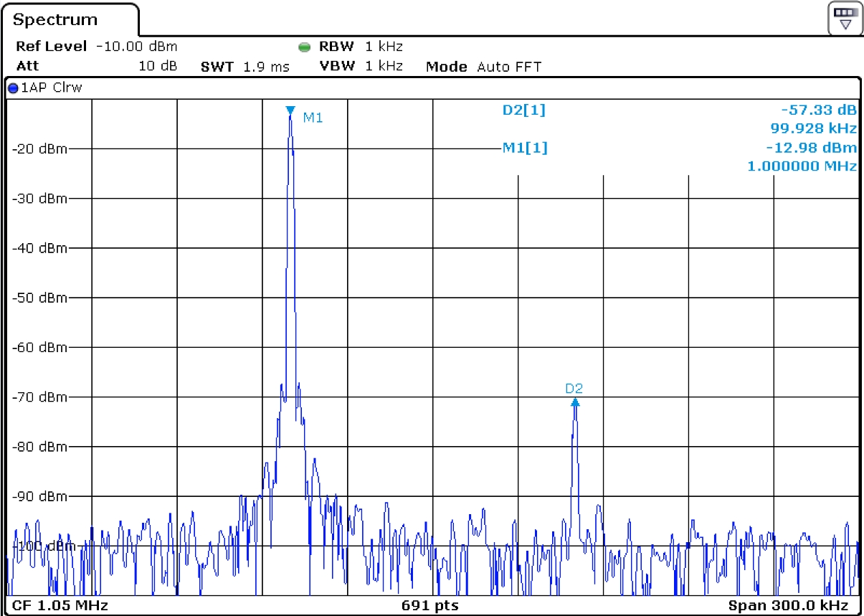Viewport: 864px width, 616px height.
Task: Click the green RBW status indicator
Action: click(x=304, y=47)
